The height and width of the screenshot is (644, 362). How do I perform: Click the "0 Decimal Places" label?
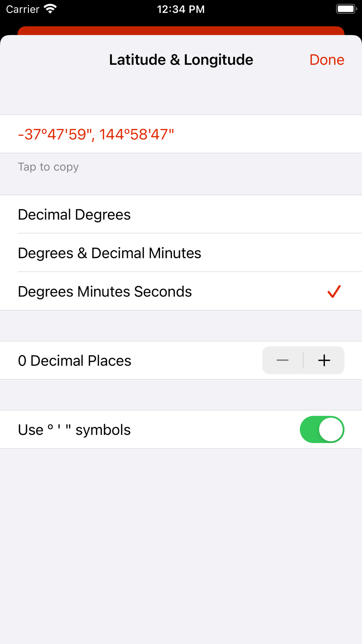(x=75, y=361)
